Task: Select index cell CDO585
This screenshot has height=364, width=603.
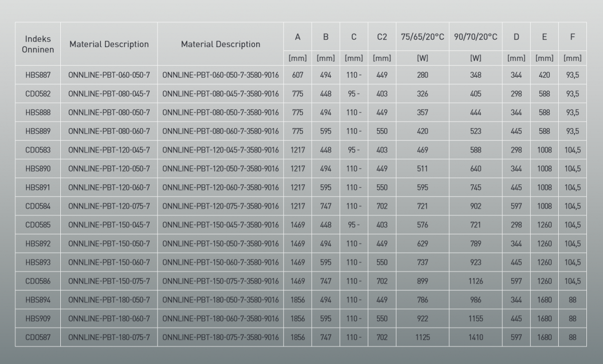Action: pyautogui.click(x=38, y=225)
